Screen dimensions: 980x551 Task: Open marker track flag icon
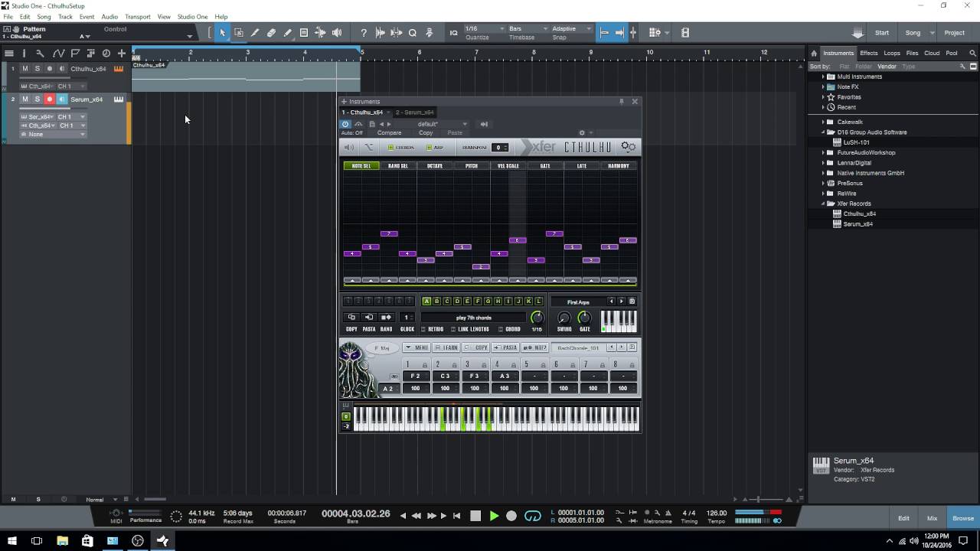[75, 53]
